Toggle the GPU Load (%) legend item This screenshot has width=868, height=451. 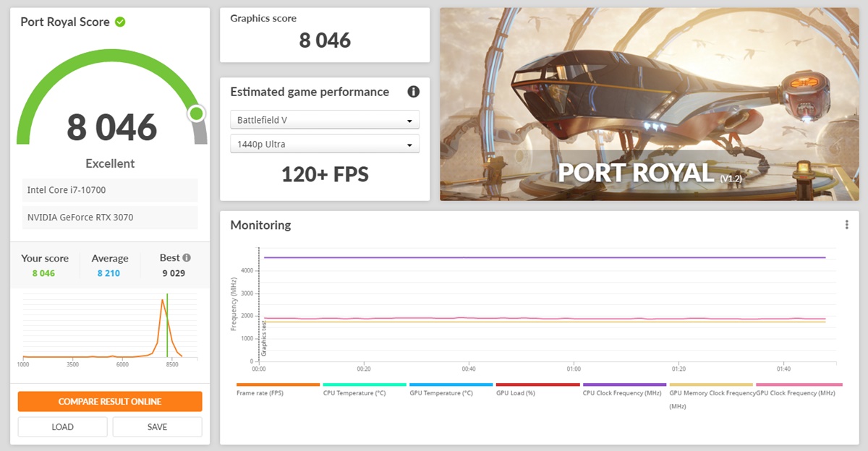pos(537,389)
